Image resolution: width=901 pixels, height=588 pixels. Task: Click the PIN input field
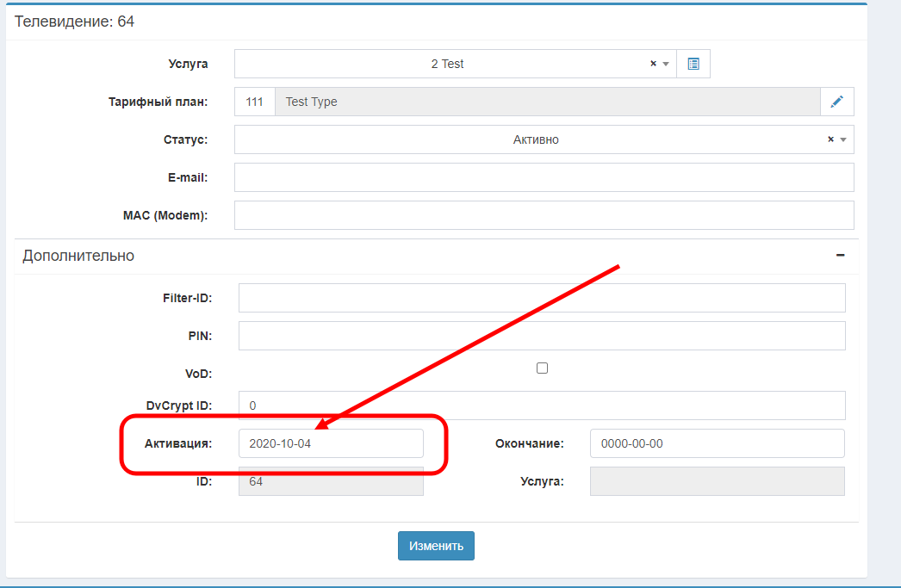point(541,336)
